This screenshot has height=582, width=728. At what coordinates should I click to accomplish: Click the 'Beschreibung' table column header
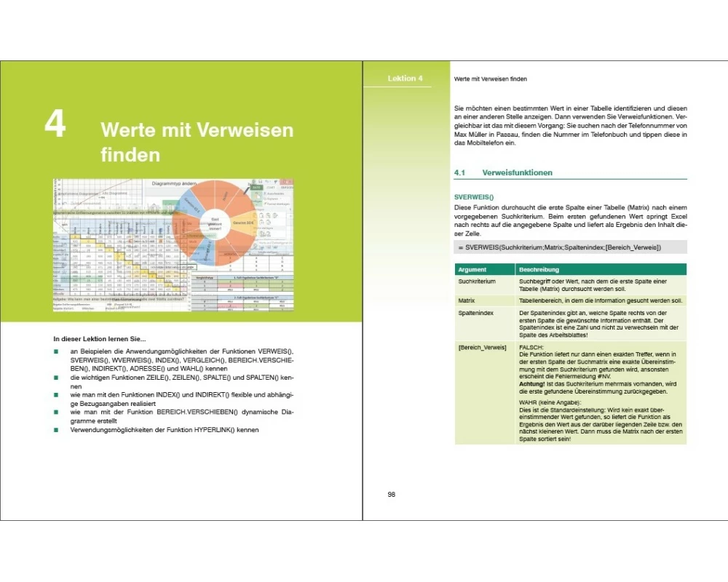click(539, 269)
